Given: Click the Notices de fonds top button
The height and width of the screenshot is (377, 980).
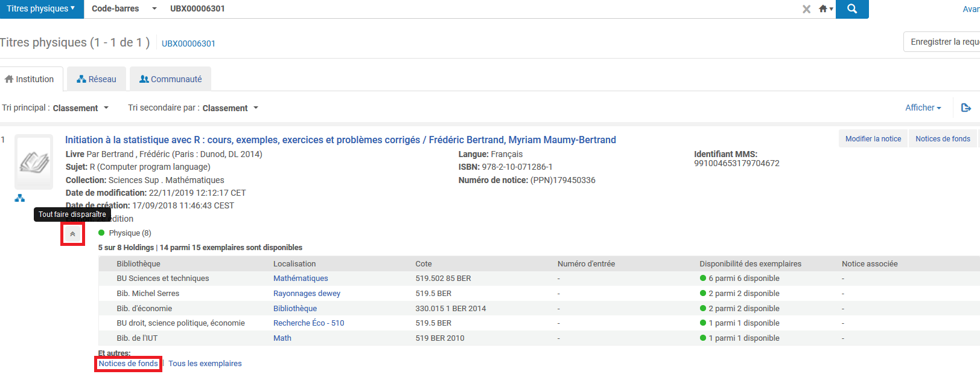Looking at the screenshot, I should (x=943, y=139).
